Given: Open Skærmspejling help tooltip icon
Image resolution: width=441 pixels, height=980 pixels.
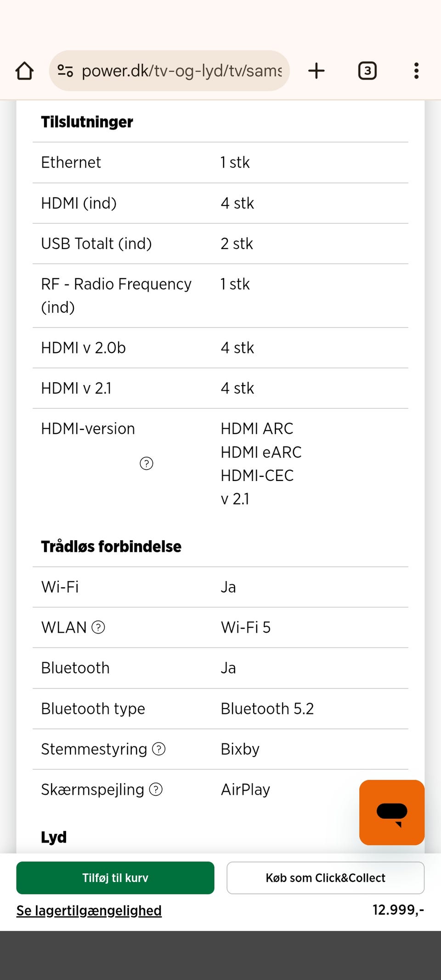Looking at the screenshot, I should pos(156,789).
